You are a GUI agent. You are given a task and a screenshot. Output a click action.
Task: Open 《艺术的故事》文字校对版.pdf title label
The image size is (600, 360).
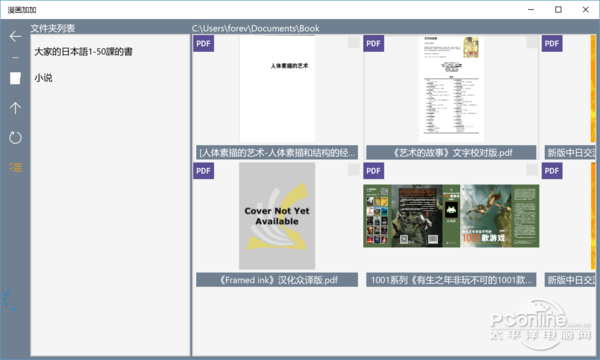451,153
